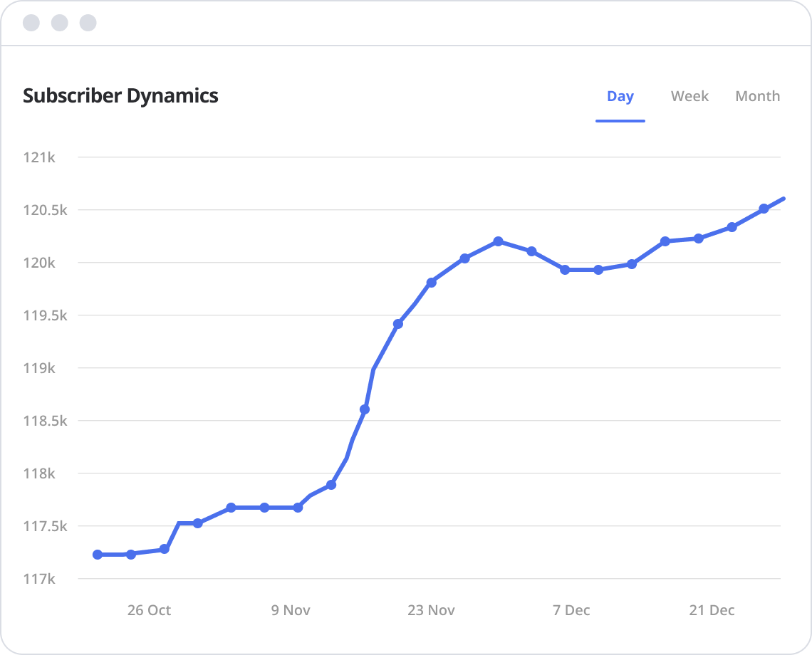812x655 pixels.
Task: Click the 26 Oct date label
Action: point(149,610)
